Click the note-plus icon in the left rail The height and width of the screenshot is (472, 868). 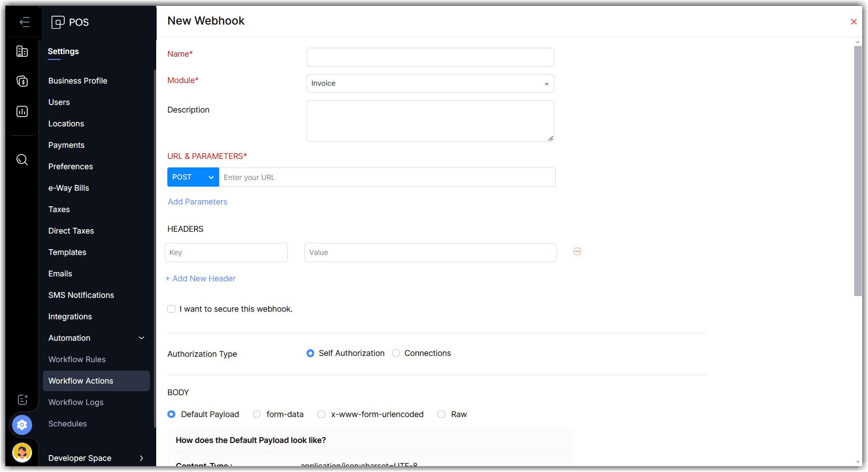pos(22,400)
